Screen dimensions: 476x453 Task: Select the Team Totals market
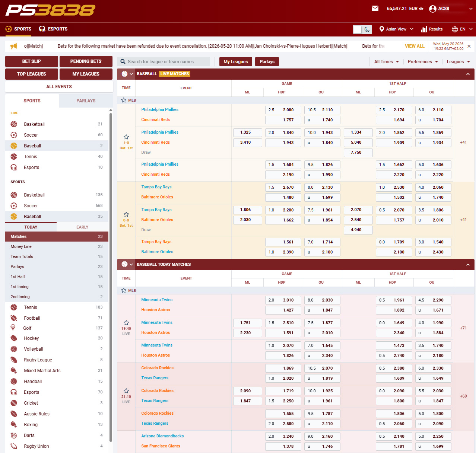pyautogui.click(x=57, y=256)
